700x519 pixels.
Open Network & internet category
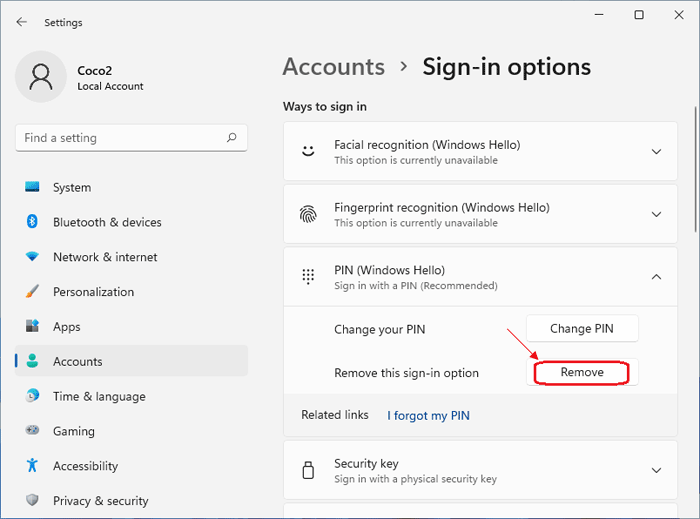click(131, 257)
